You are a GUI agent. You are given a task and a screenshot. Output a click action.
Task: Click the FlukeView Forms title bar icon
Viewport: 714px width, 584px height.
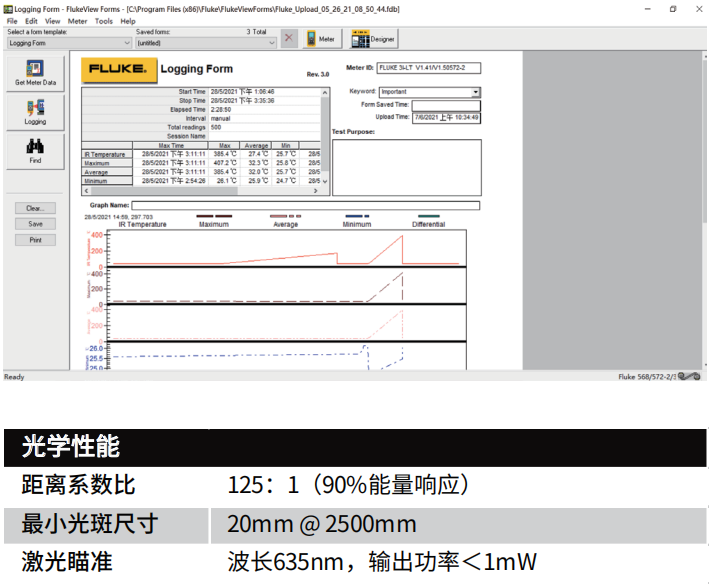8,8
